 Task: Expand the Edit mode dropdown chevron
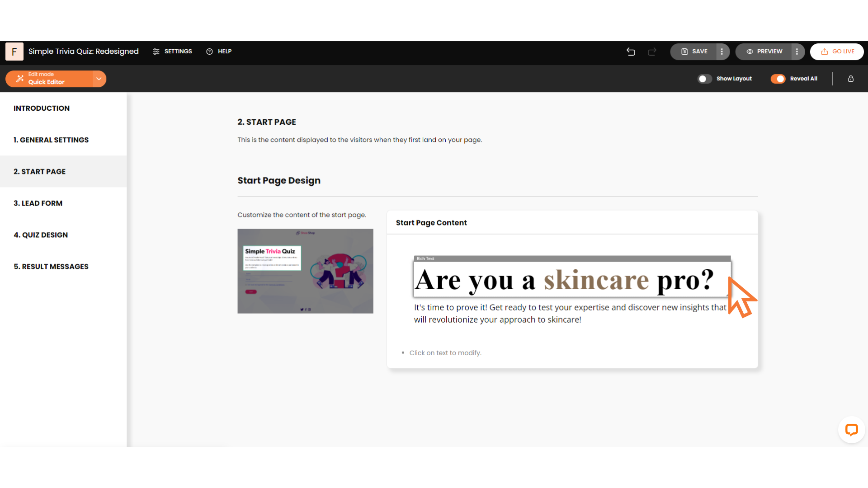click(x=99, y=79)
